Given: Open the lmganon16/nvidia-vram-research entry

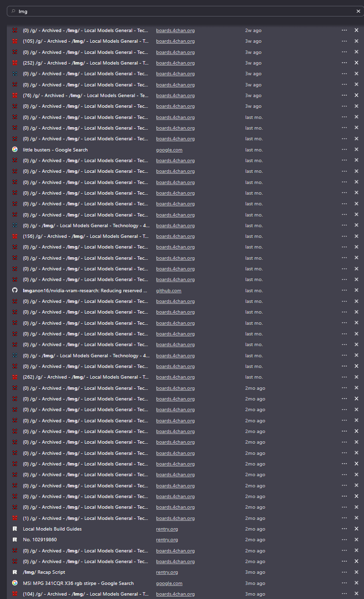Looking at the screenshot, I should [85, 291].
